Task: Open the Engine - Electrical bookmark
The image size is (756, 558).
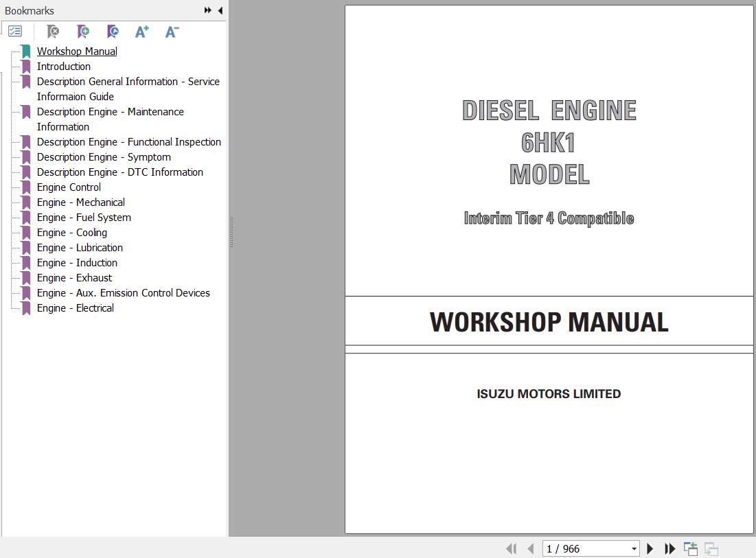Action: click(x=76, y=308)
